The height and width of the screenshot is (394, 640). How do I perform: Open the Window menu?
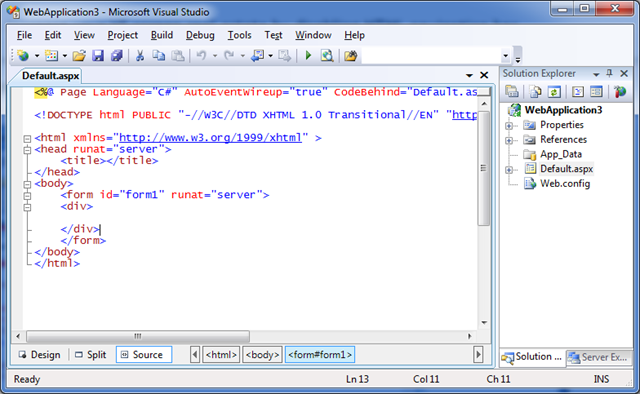click(313, 35)
